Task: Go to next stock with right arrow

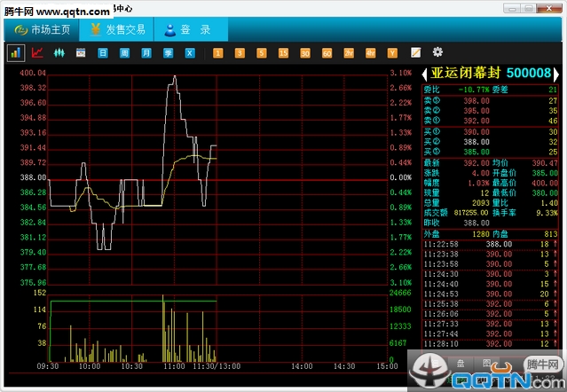Action: (x=556, y=73)
